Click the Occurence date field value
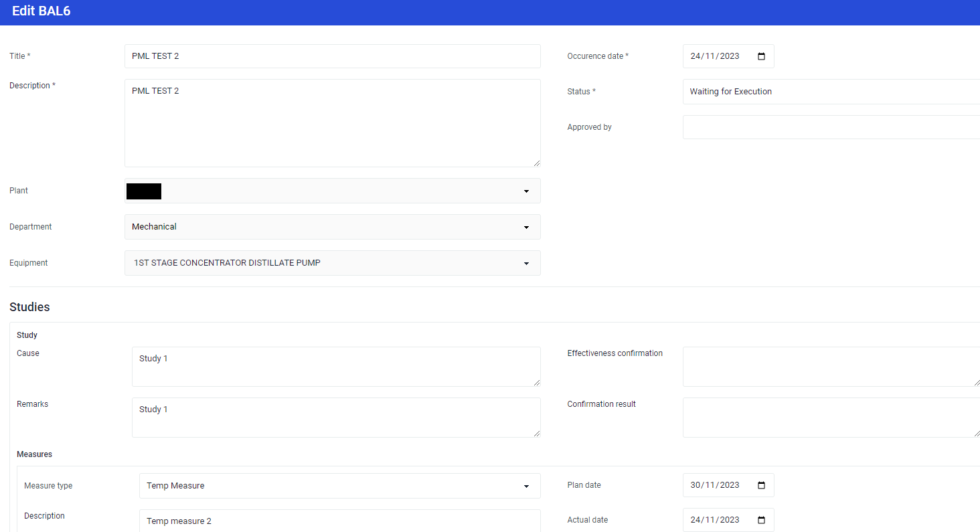The width and height of the screenshot is (980, 532). (x=715, y=56)
